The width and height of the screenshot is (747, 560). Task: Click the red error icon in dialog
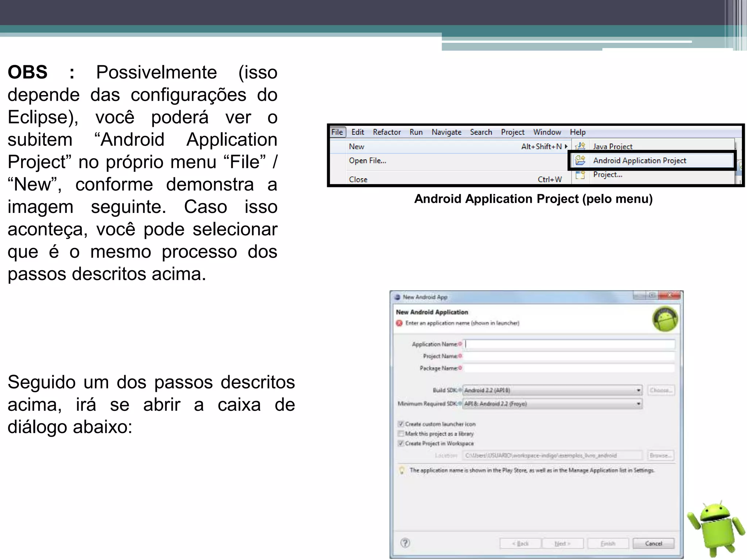[x=399, y=323]
